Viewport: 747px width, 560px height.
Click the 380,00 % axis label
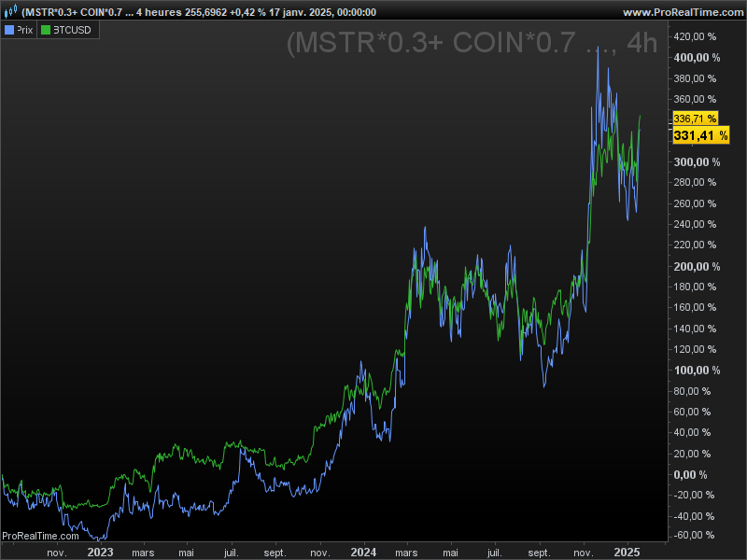pos(695,78)
